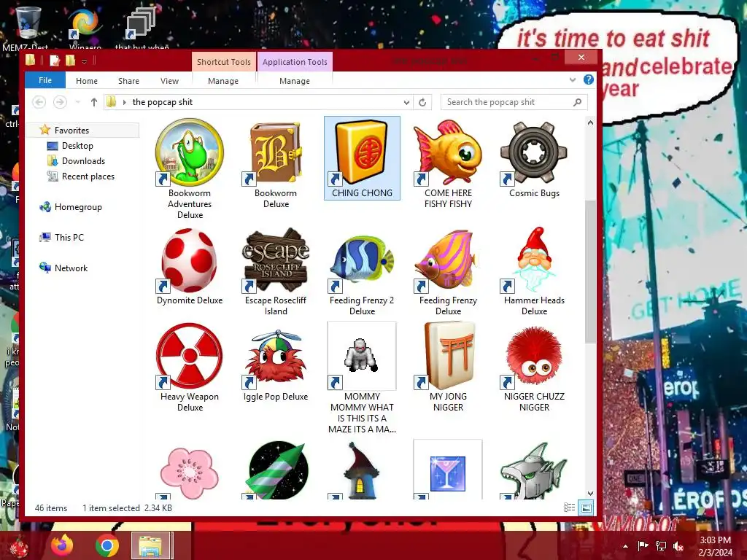Open the View ribbon tab
Image resolution: width=747 pixels, height=560 pixels.
pyautogui.click(x=169, y=81)
